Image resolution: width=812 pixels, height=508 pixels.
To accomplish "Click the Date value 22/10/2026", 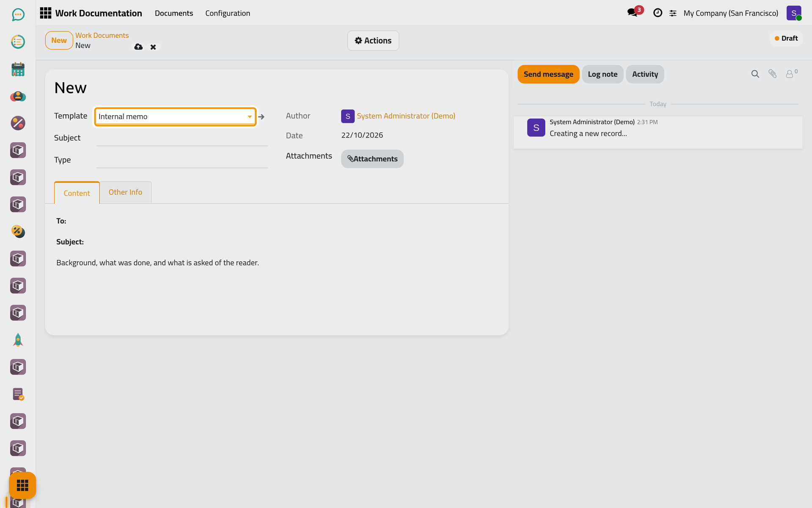I will tap(362, 135).
